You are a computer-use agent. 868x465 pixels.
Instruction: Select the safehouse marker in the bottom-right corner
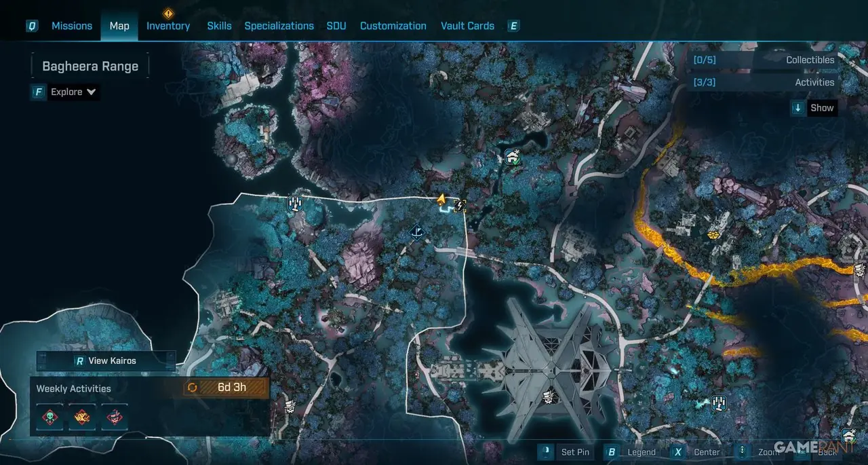pyautogui.click(x=848, y=435)
